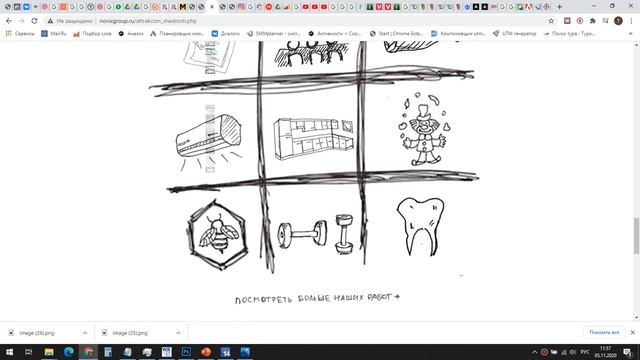Click the 'Не защищено' security warning icon

click(50, 21)
